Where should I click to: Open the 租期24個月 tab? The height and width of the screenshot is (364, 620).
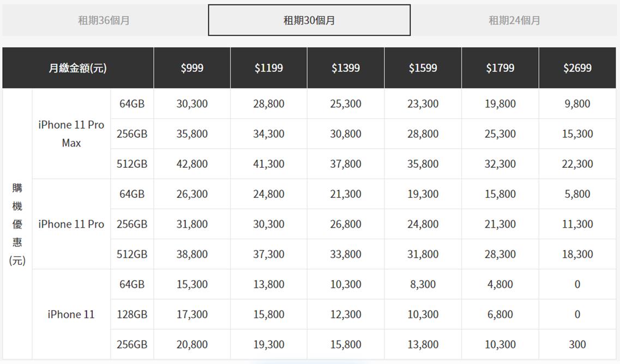click(514, 21)
